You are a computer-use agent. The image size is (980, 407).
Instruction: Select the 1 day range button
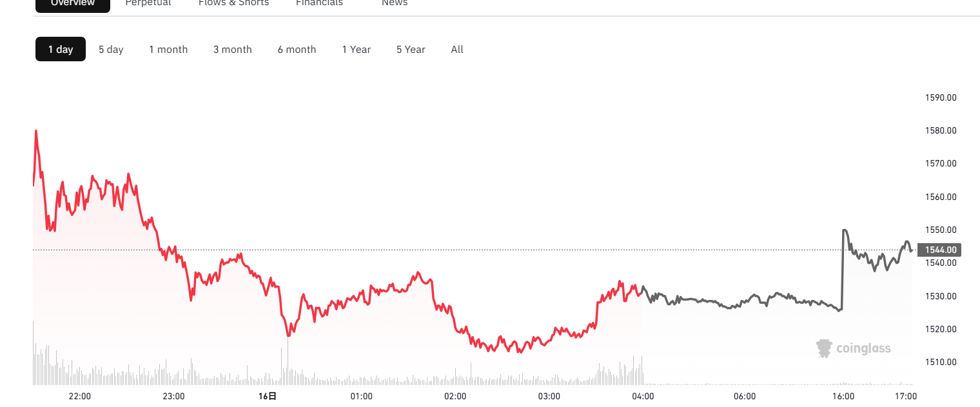(x=61, y=49)
